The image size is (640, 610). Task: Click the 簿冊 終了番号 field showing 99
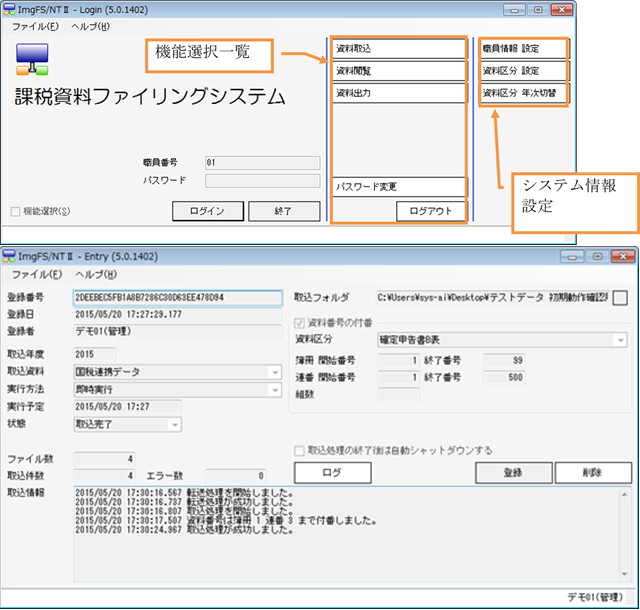point(504,361)
